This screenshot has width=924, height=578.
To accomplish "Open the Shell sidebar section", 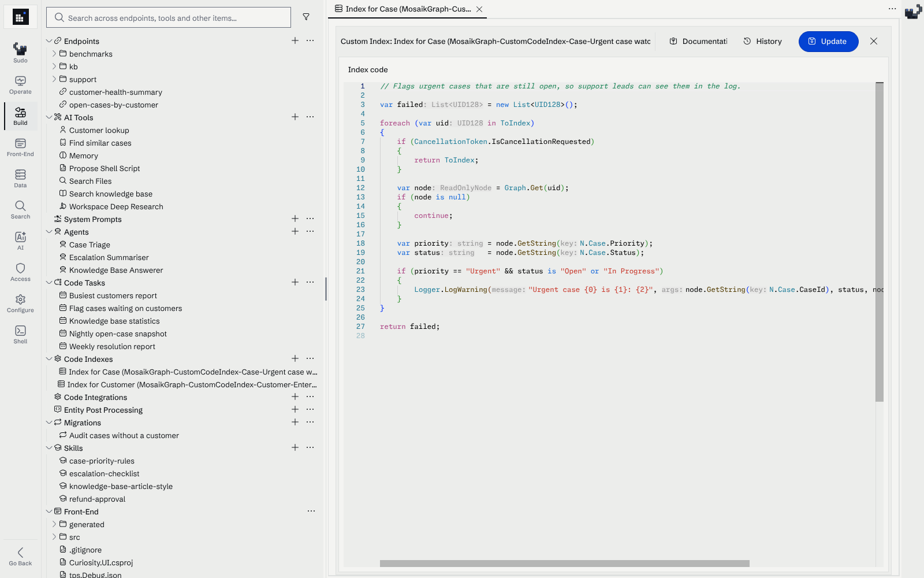I will 20,334.
